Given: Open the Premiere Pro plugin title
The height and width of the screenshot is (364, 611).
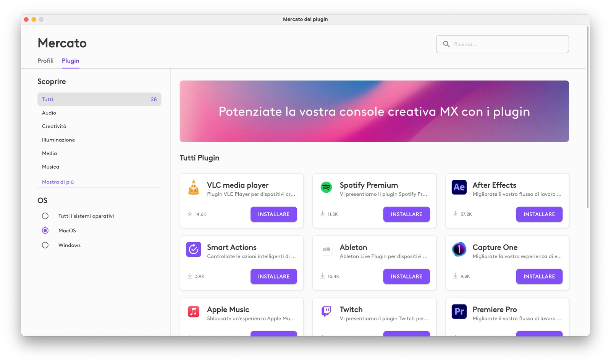Looking at the screenshot, I should (x=495, y=309).
